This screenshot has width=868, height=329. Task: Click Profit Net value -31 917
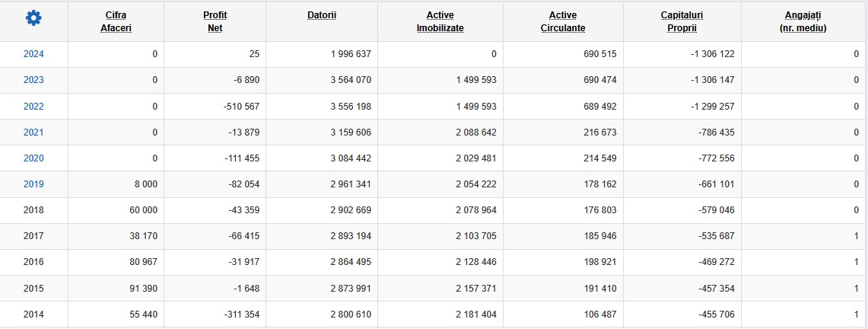tap(244, 262)
